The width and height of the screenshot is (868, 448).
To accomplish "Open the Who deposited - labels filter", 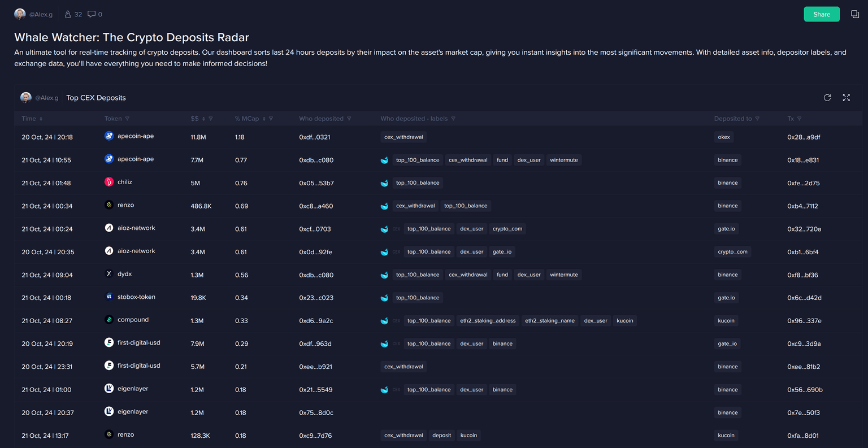I will click(x=453, y=119).
